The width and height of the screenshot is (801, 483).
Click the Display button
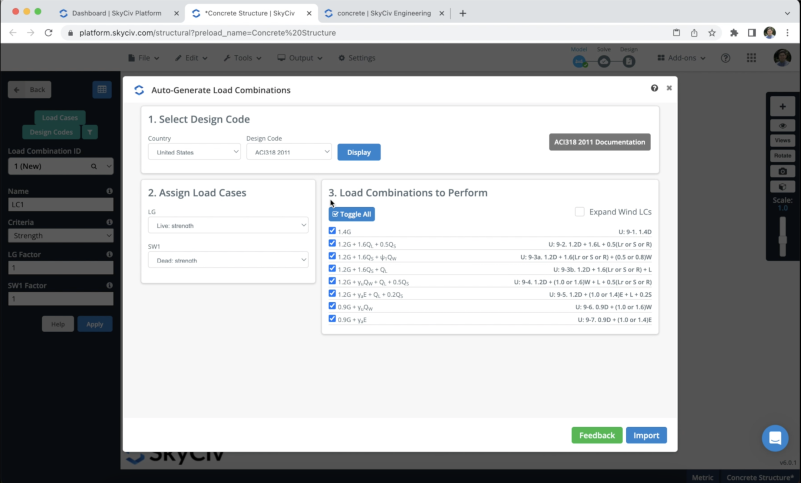tap(359, 152)
